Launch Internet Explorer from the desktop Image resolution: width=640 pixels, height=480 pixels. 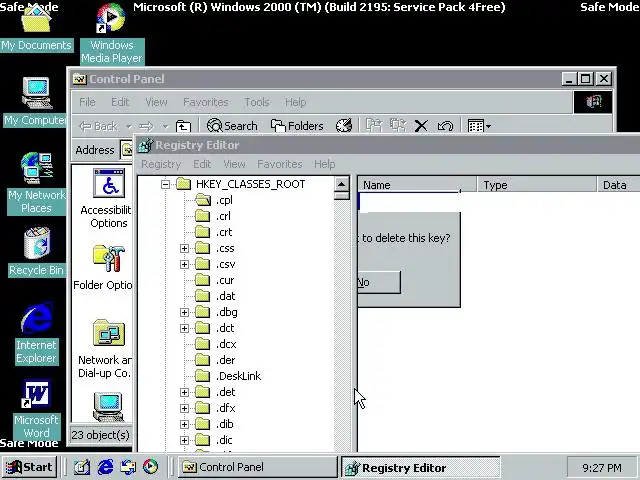tap(36, 333)
